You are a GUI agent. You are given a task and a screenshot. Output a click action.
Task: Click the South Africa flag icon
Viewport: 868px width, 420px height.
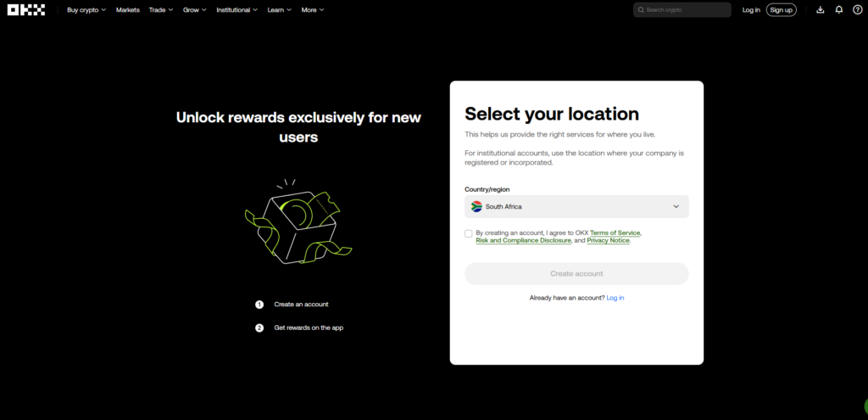476,207
